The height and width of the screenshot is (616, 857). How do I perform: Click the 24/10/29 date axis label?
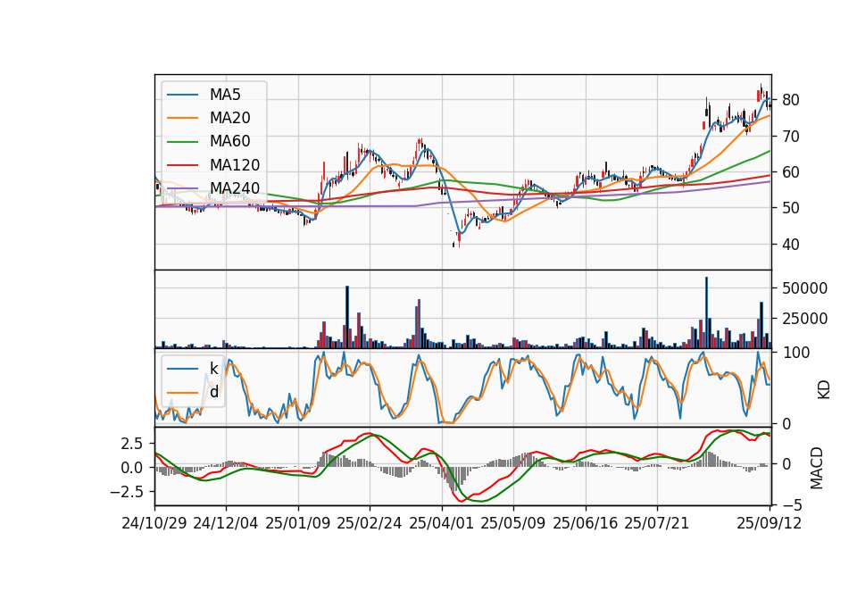click(x=154, y=523)
